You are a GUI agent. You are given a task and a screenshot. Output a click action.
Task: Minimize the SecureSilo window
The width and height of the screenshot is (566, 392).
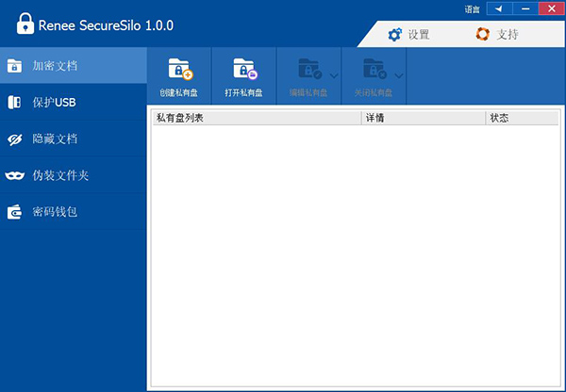point(525,8)
